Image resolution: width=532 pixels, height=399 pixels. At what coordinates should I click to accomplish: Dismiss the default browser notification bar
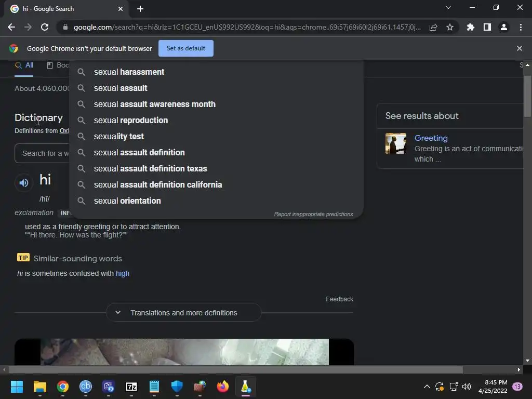[x=519, y=48]
